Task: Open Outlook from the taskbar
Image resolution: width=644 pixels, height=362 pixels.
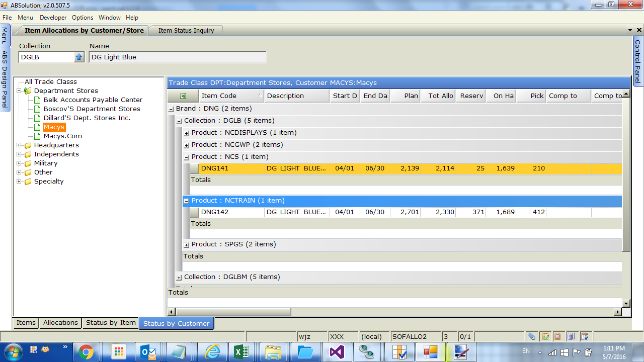Action: point(148,352)
